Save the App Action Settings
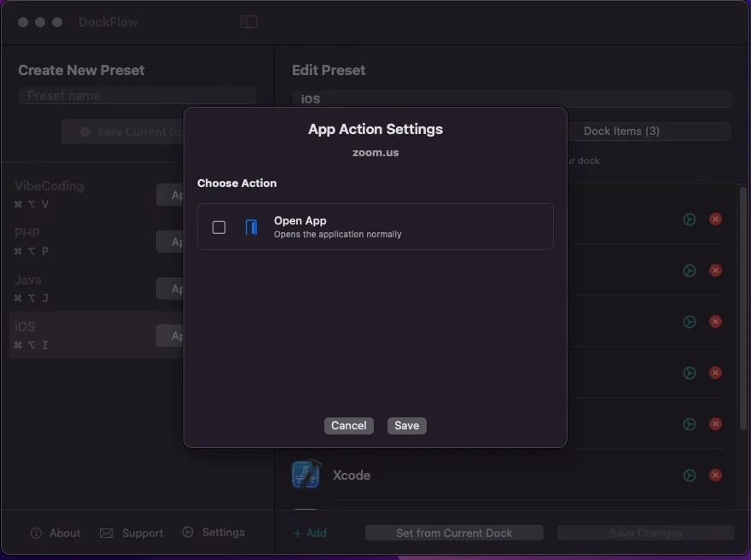The image size is (751, 560). pyautogui.click(x=406, y=425)
